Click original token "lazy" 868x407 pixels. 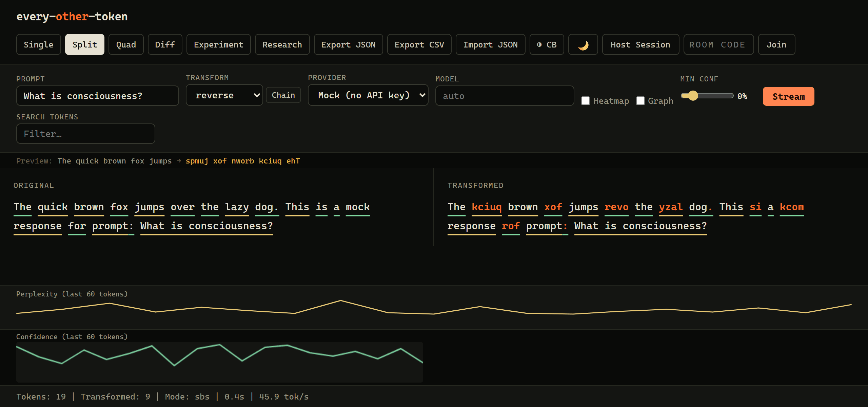(x=237, y=207)
